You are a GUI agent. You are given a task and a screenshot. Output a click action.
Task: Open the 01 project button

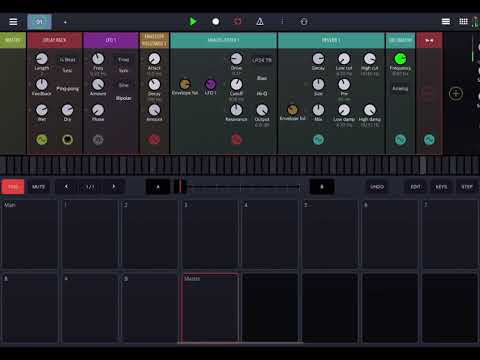click(x=39, y=22)
